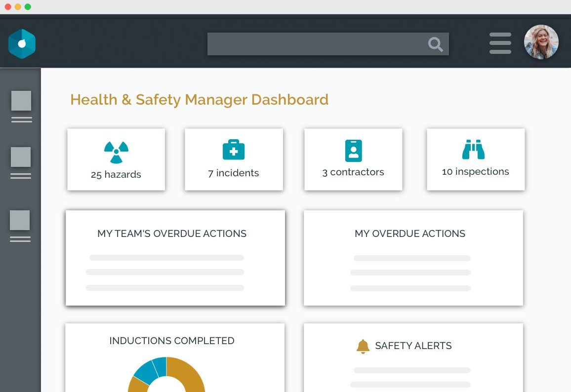Click the Safety Alerts bell icon
Screen dimensions: 571x392
pyautogui.click(x=364, y=346)
